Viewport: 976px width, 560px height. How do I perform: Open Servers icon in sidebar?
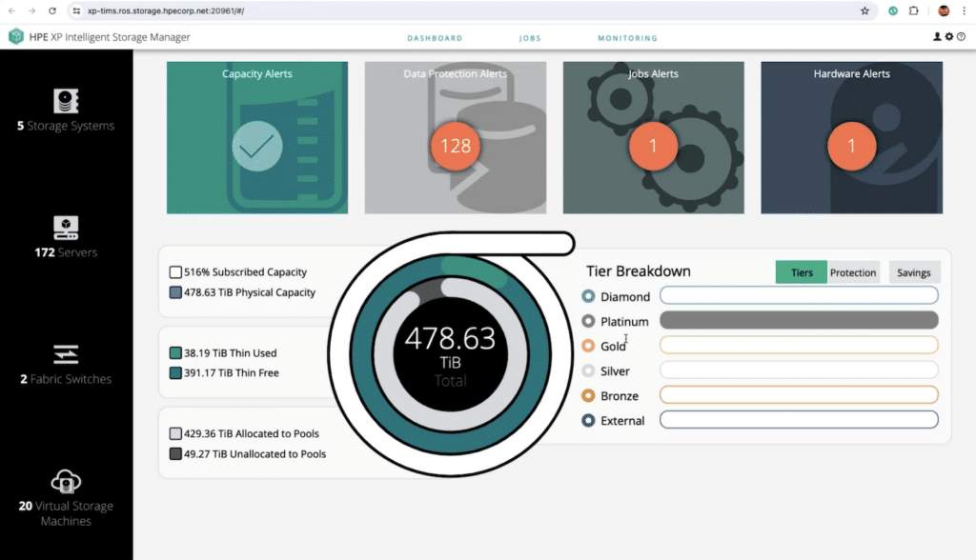click(66, 228)
